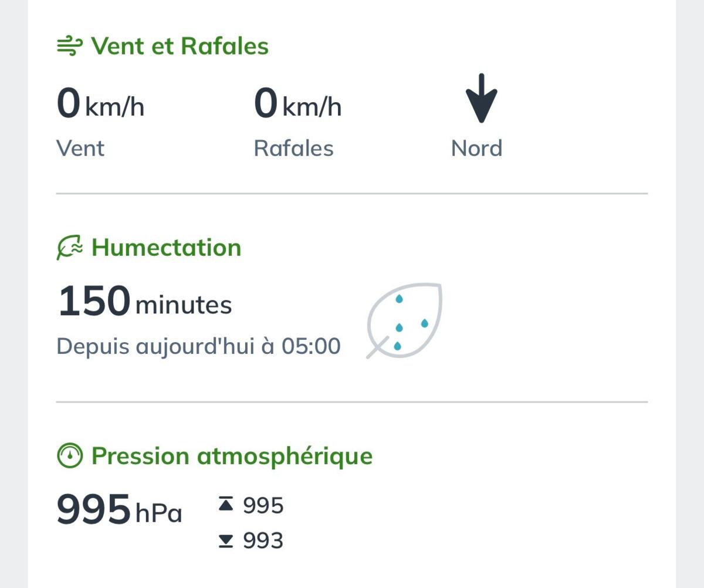Tap the north wind direction arrow
Image resolution: width=704 pixels, height=588 pixels.
(x=481, y=98)
